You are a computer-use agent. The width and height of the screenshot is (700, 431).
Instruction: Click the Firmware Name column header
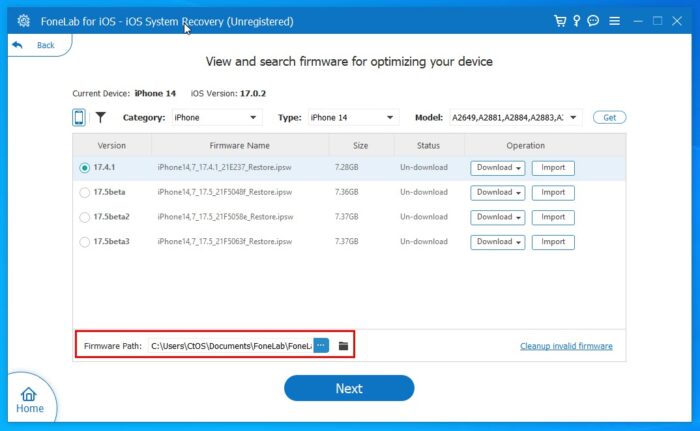(x=240, y=146)
